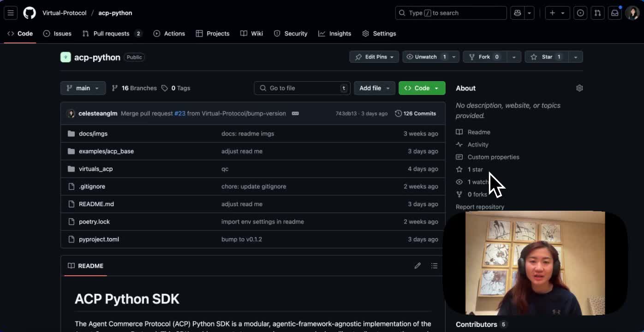Open the docs/imgs folder
This screenshot has height=332, width=644.
(x=93, y=134)
